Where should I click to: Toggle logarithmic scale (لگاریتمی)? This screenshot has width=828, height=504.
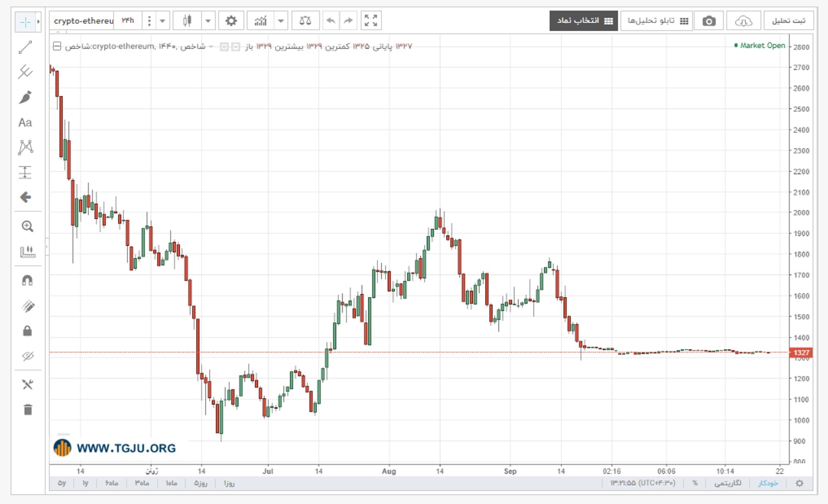pos(728,483)
